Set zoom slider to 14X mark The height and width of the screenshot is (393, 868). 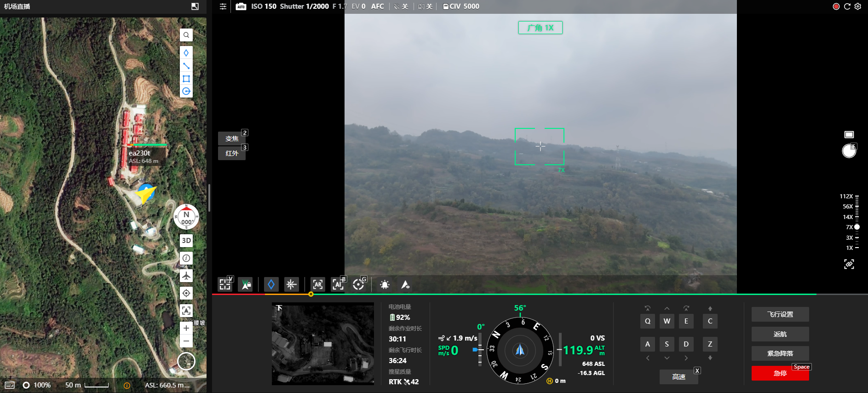[857, 217]
